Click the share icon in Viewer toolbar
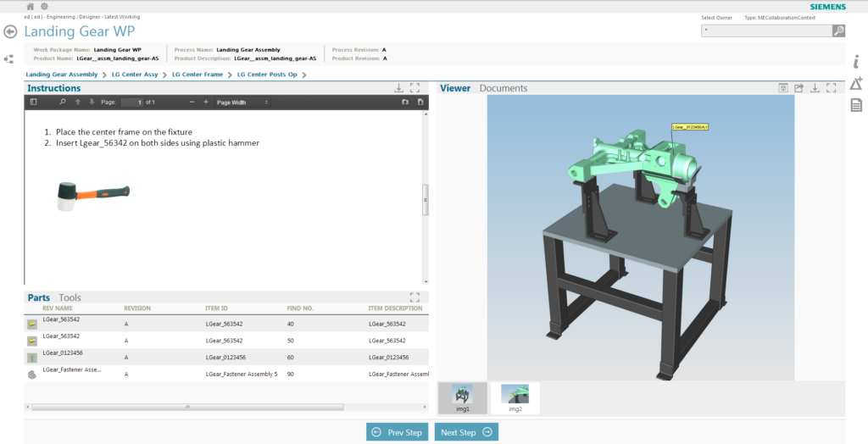868x444 pixels. 798,88
